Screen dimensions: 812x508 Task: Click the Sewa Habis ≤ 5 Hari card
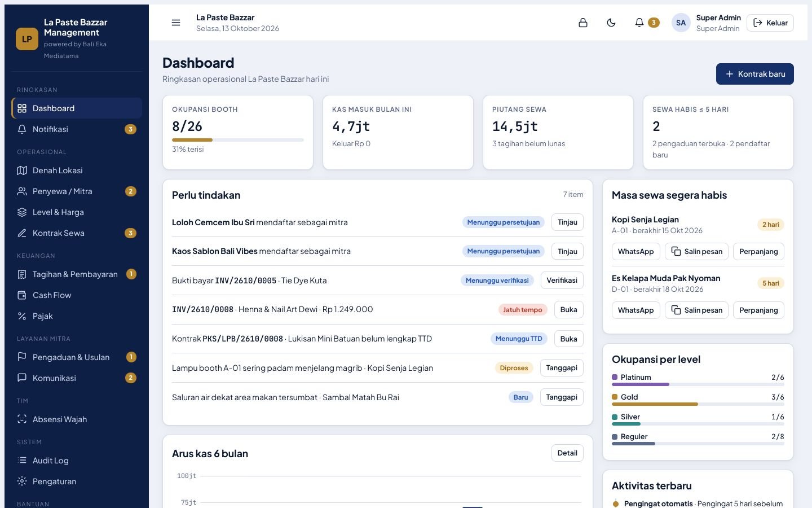[x=718, y=132]
